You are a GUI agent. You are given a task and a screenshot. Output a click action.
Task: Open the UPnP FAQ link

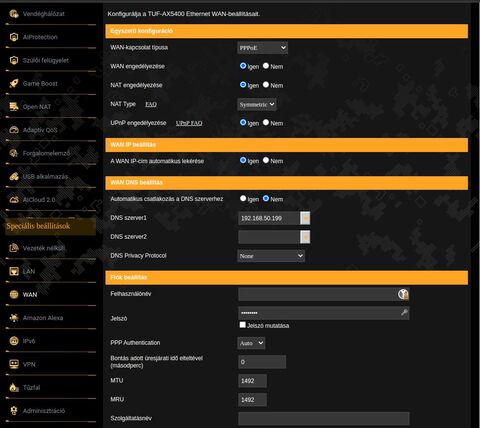[189, 123]
